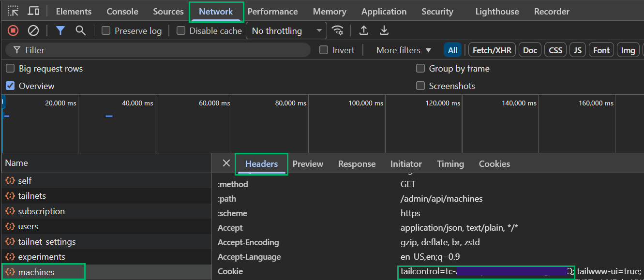Image resolution: width=644 pixels, height=280 pixels.
Task: Focus the Filter text field
Action: click(x=158, y=50)
